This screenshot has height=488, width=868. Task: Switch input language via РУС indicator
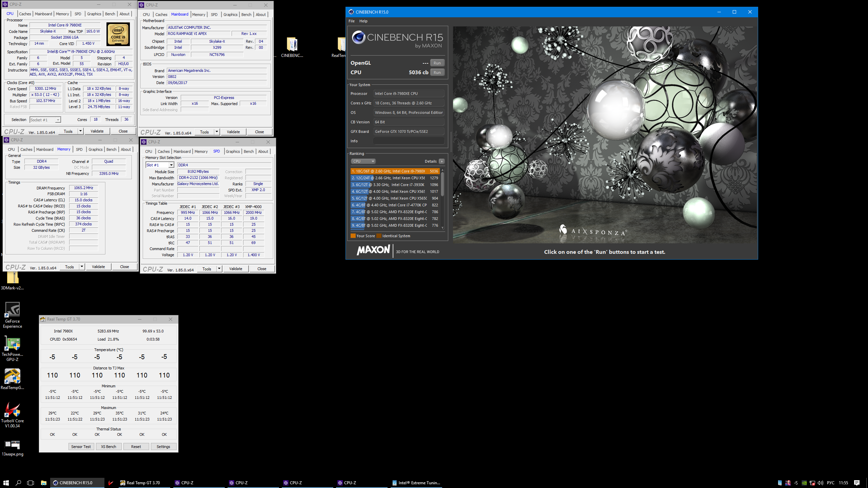(x=831, y=483)
